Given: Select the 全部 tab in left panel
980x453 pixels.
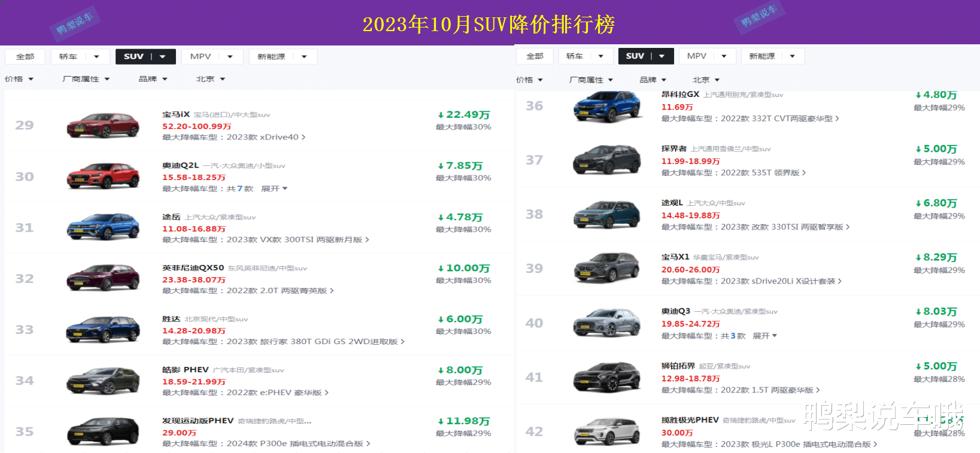Looking at the screenshot, I should point(25,57).
